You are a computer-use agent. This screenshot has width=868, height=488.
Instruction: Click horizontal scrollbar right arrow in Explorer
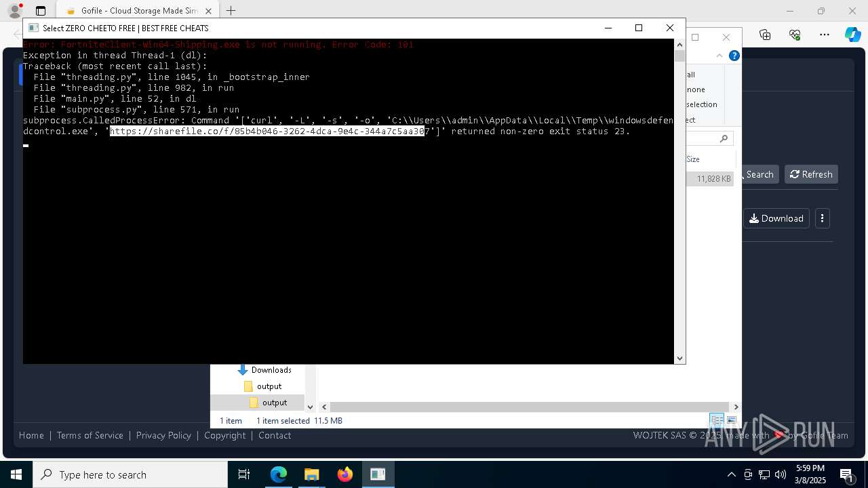coord(736,407)
